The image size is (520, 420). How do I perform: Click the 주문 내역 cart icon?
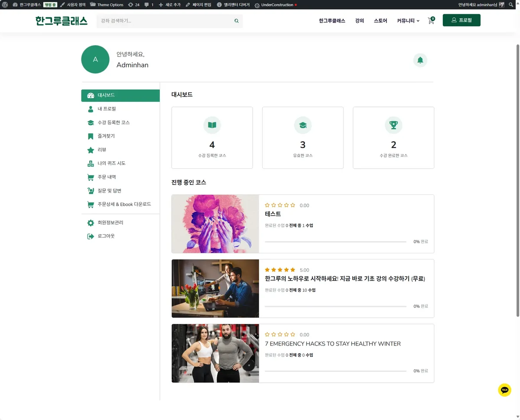[91, 177]
